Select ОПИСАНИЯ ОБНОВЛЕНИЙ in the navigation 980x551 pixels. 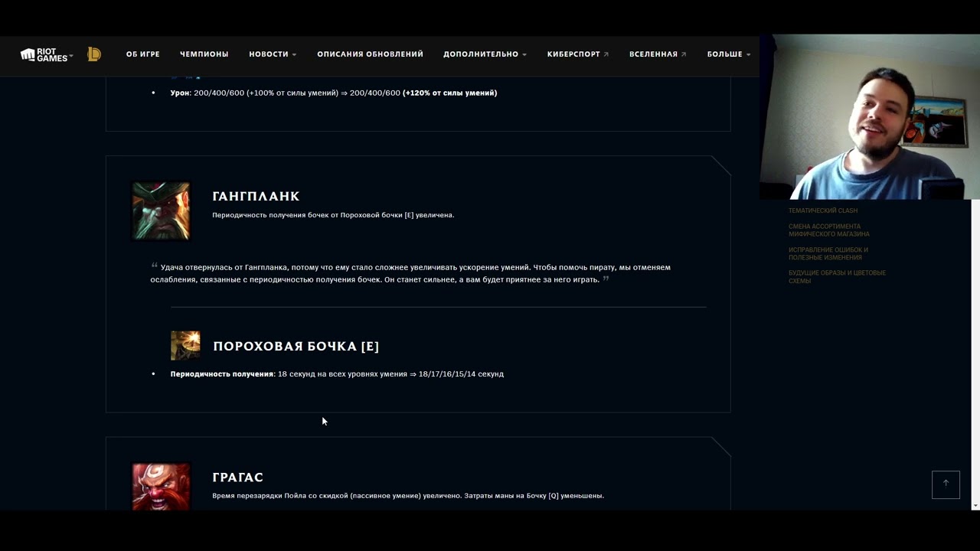point(371,54)
